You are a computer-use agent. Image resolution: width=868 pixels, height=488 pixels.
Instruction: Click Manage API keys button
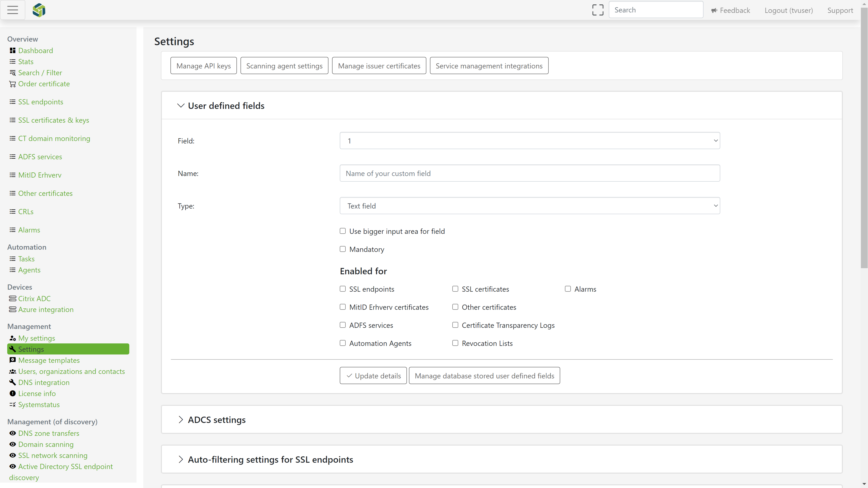[x=203, y=66]
